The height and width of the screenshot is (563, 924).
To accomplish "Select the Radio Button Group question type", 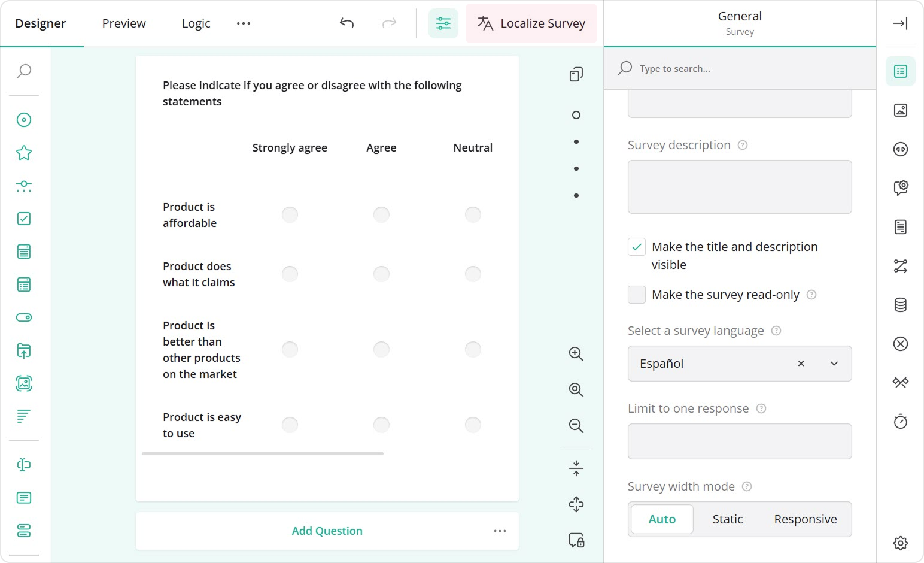I will click(24, 120).
